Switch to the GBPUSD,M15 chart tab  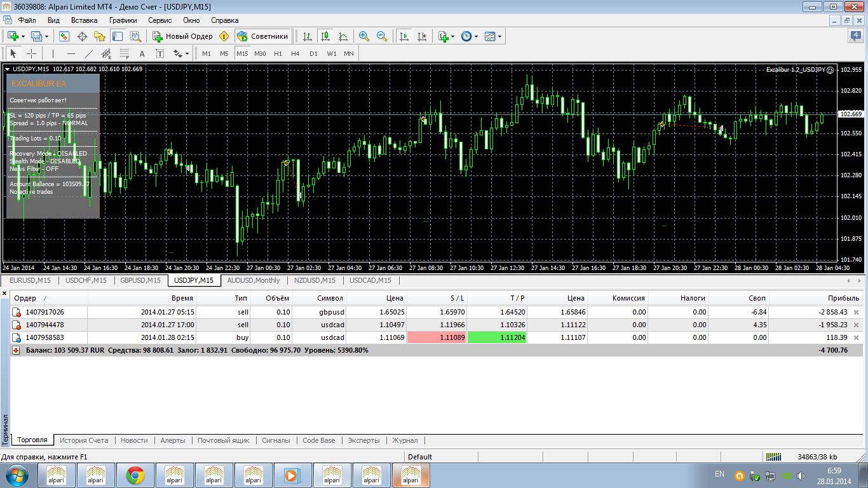(x=140, y=280)
